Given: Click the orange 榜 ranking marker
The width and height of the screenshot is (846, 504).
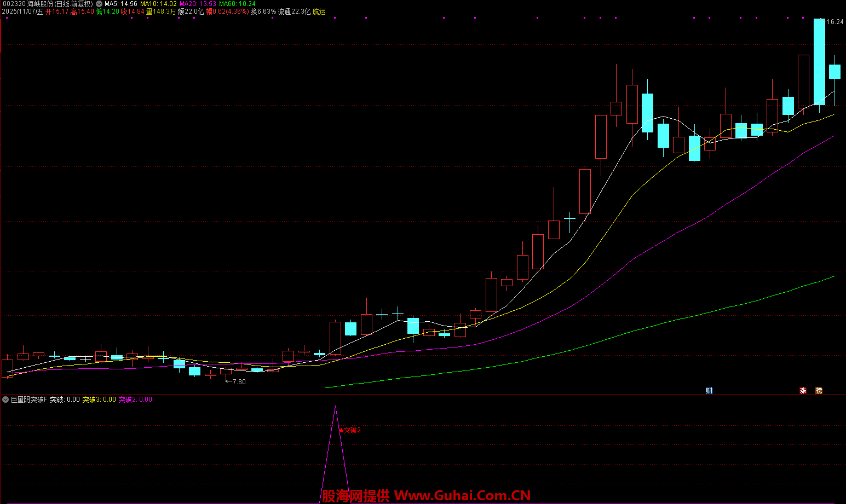Looking at the screenshot, I should 819,390.
